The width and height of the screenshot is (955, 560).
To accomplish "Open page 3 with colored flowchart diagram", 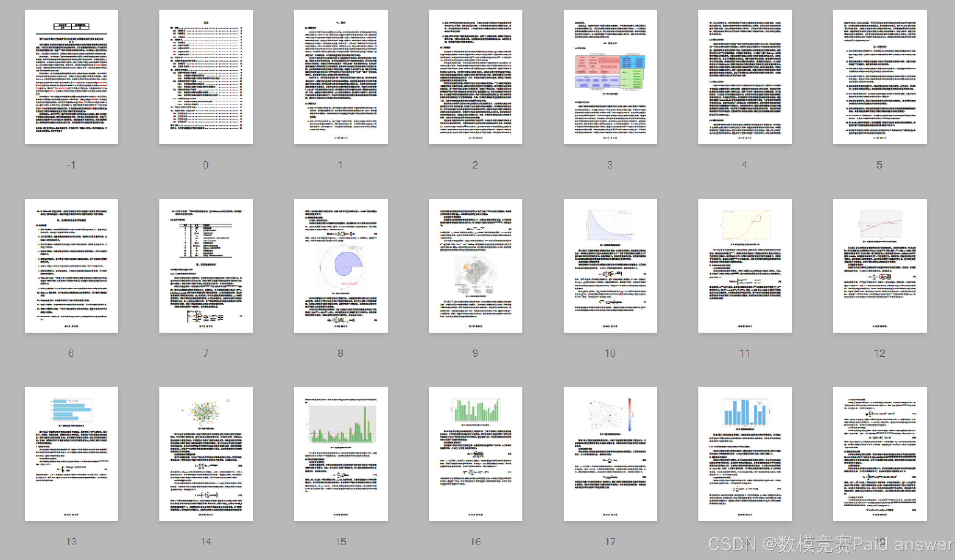I will (x=610, y=77).
